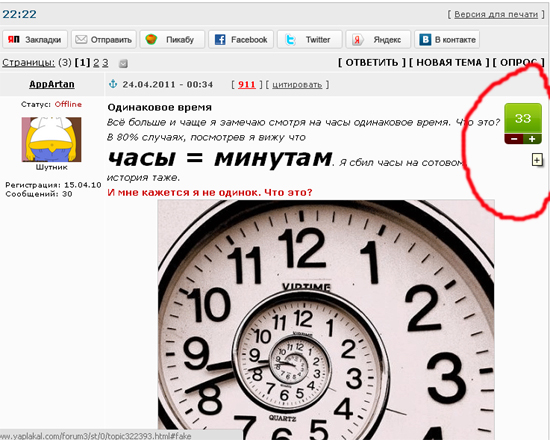Share the post on Facebook
Image resolution: width=550 pixels, height=440 pixels.
point(241,39)
